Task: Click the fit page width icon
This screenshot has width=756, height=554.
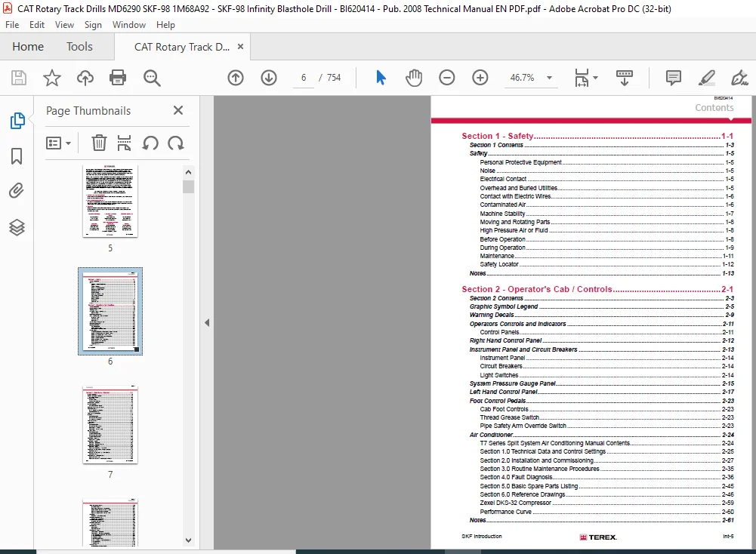Action: (582, 78)
